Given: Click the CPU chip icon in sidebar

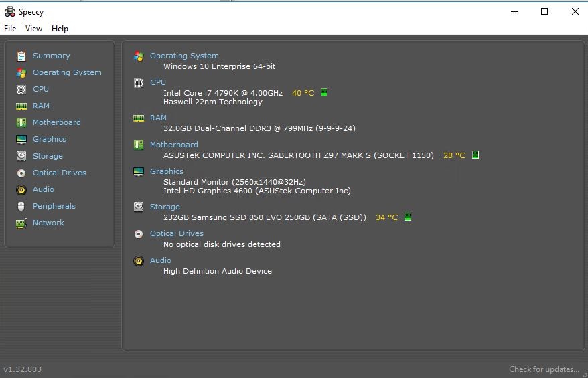Looking at the screenshot, I should (x=21, y=89).
